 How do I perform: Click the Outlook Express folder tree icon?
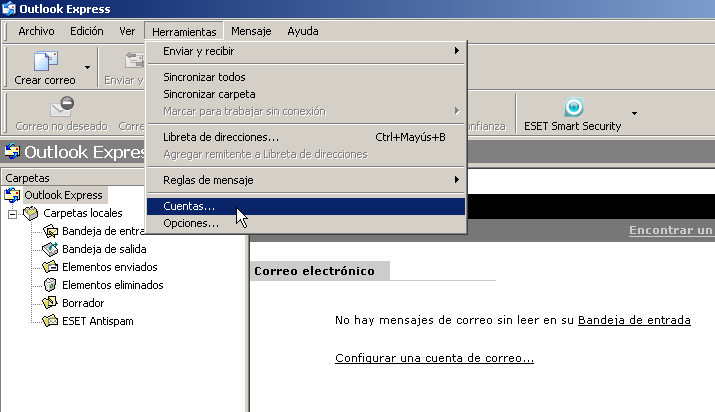point(12,195)
